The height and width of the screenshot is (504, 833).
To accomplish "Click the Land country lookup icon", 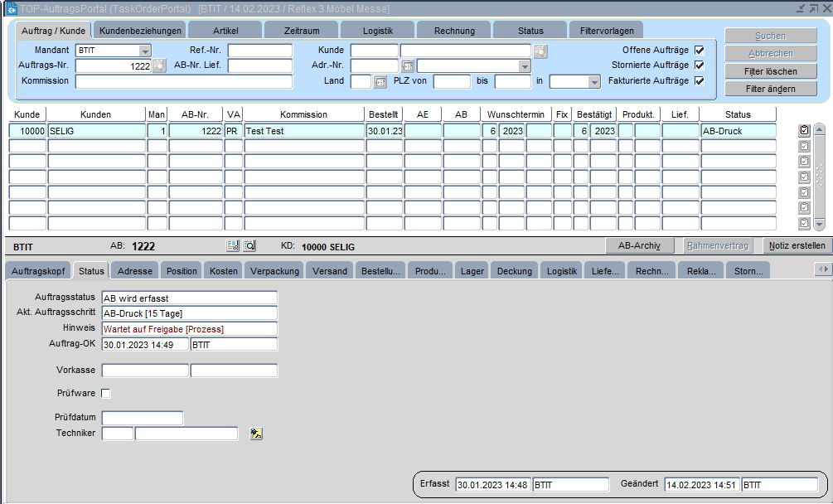I will tap(380, 82).
